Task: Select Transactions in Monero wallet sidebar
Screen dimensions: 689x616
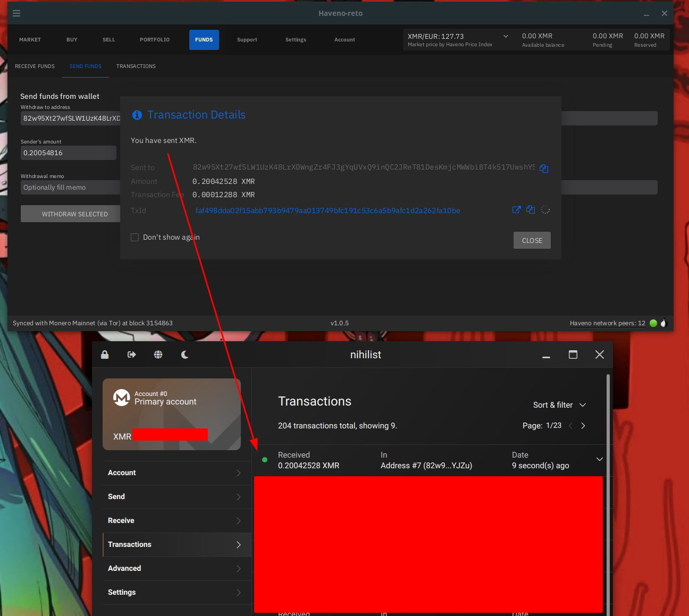Action: click(177, 545)
